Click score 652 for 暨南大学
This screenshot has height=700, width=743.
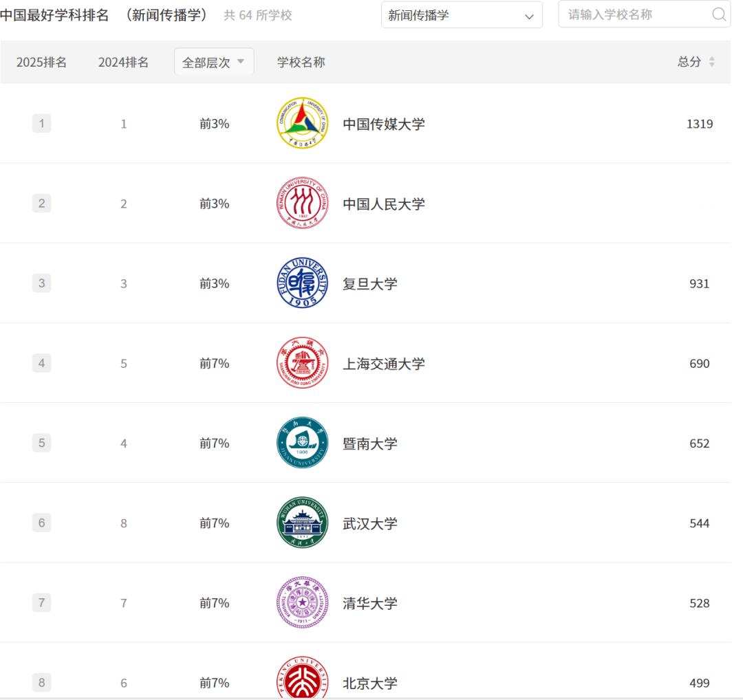(x=700, y=444)
